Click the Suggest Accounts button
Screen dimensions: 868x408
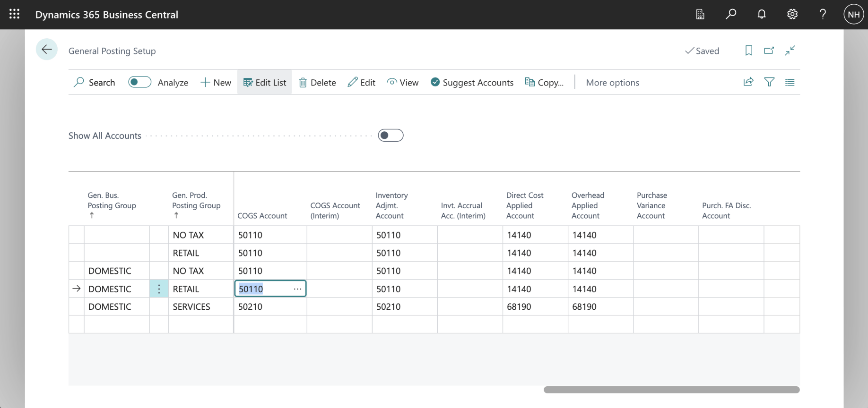pyautogui.click(x=472, y=83)
